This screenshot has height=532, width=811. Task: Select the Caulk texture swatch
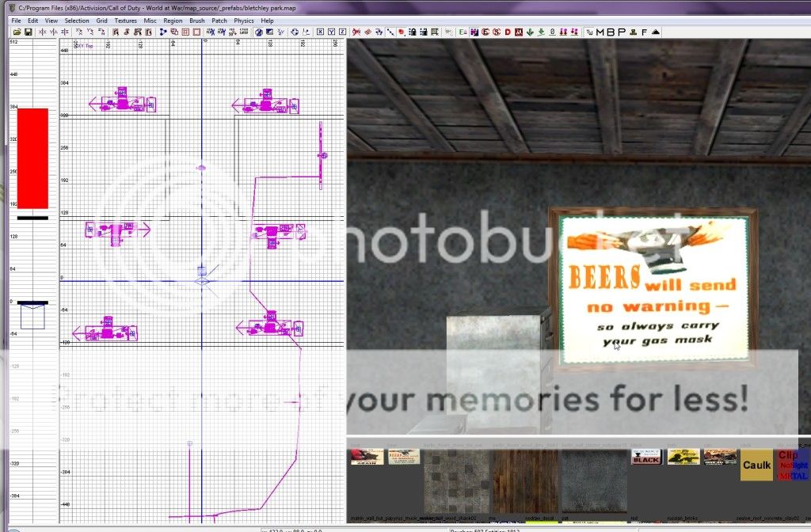756,465
